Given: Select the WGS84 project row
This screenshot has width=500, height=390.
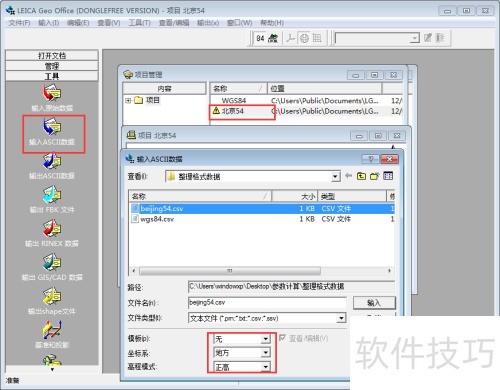Looking at the screenshot, I should tap(307, 100).
